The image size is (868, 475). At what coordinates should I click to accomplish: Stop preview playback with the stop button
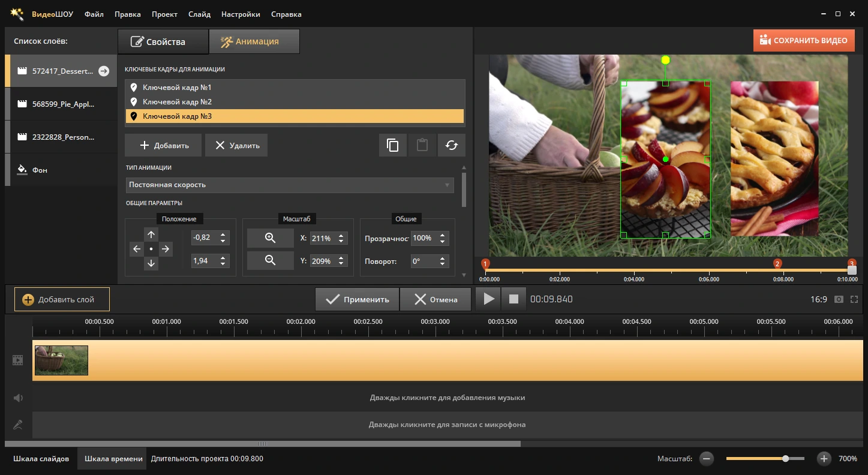514,299
